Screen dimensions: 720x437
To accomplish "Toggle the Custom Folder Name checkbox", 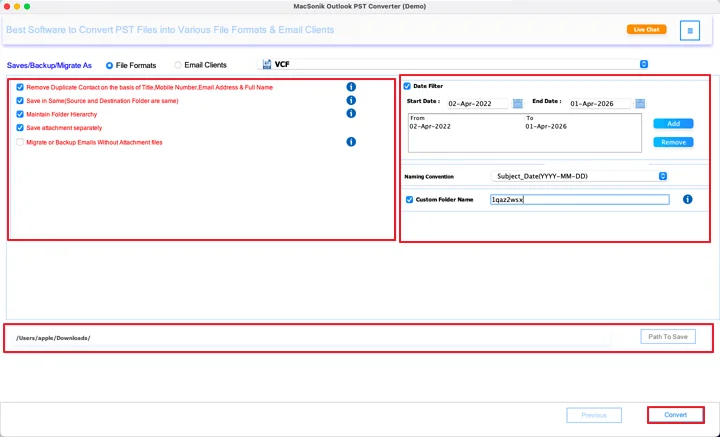I will tap(409, 200).
